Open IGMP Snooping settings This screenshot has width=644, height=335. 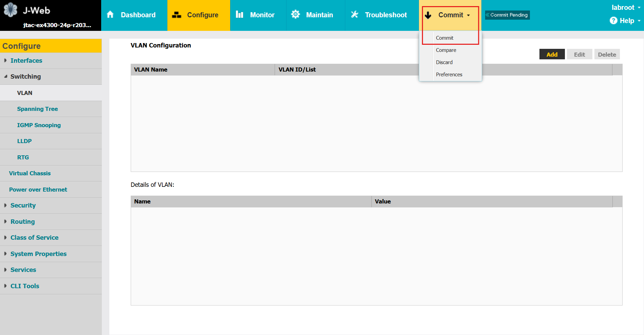pyautogui.click(x=39, y=125)
